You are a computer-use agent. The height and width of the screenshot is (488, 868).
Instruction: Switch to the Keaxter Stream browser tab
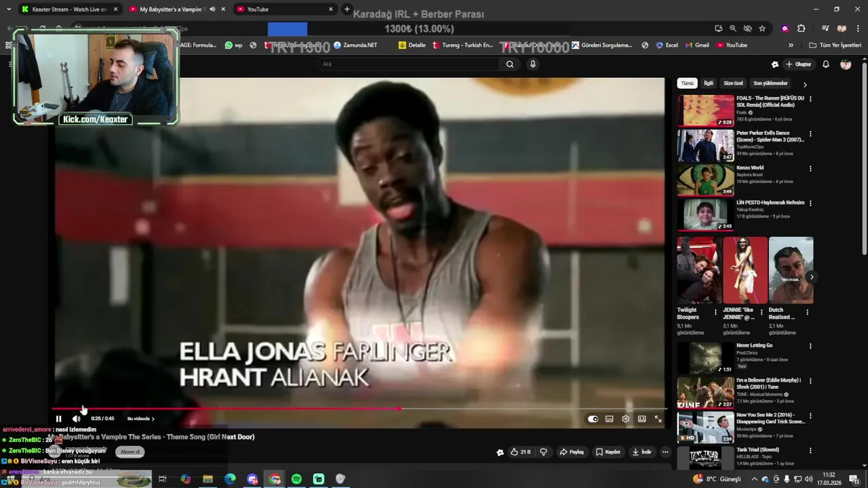pos(70,9)
